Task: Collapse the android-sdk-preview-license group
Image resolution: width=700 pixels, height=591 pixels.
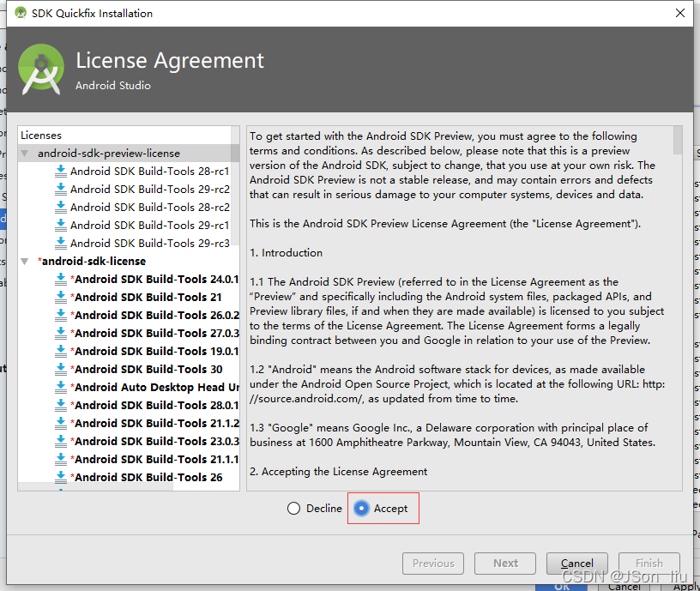Action: (x=25, y=154)
